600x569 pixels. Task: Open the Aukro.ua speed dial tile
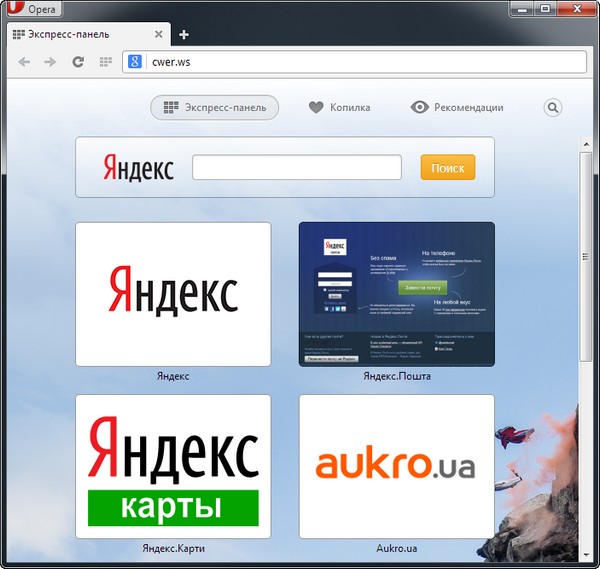coord(396,466)
